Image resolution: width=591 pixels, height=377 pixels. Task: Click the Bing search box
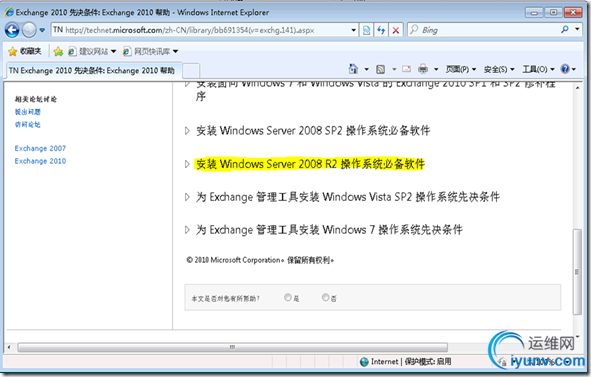[482, 30]
